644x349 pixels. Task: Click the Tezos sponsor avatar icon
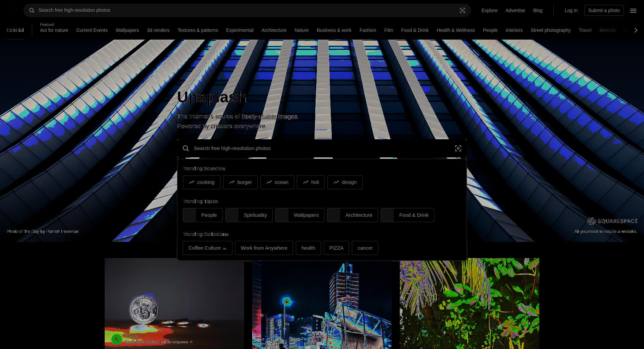click(x=117, y=339)
